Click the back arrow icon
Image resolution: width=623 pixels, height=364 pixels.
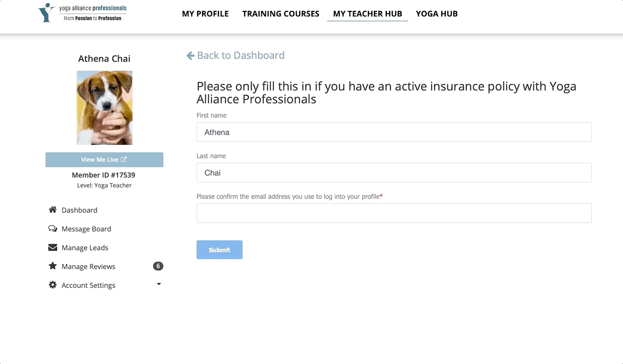[190, 55]
